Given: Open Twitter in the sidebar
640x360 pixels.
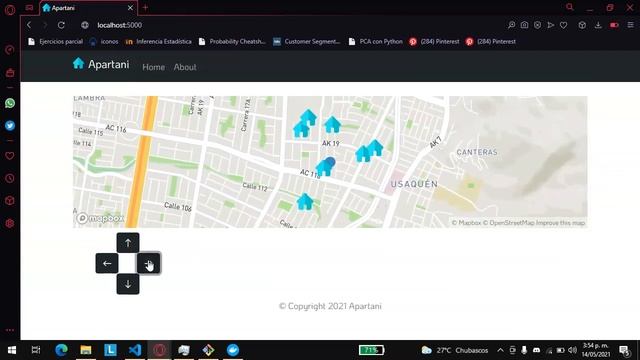Looking at the screenshot, I should tap(10, 125).
